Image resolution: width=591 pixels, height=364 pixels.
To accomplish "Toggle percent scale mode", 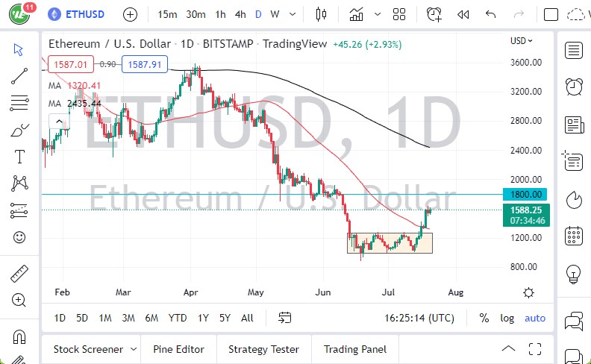I will click(x=484, y=318).
